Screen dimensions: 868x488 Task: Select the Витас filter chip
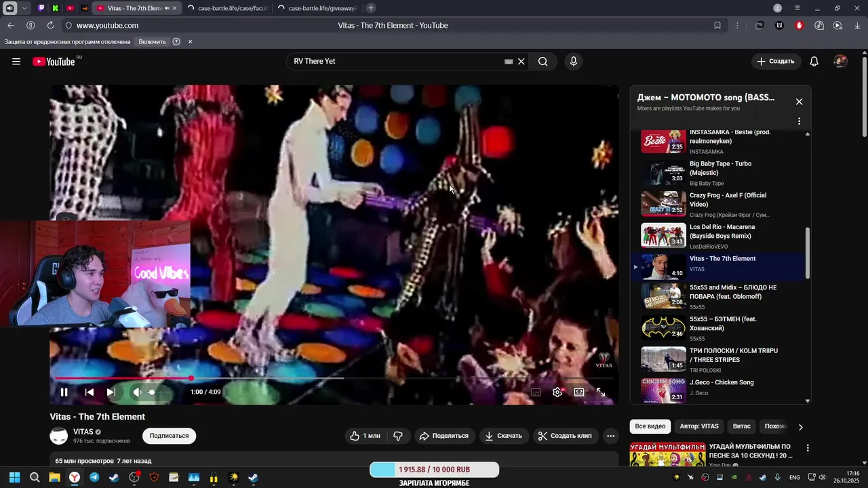pyautogui.click(x=742, y=426)
